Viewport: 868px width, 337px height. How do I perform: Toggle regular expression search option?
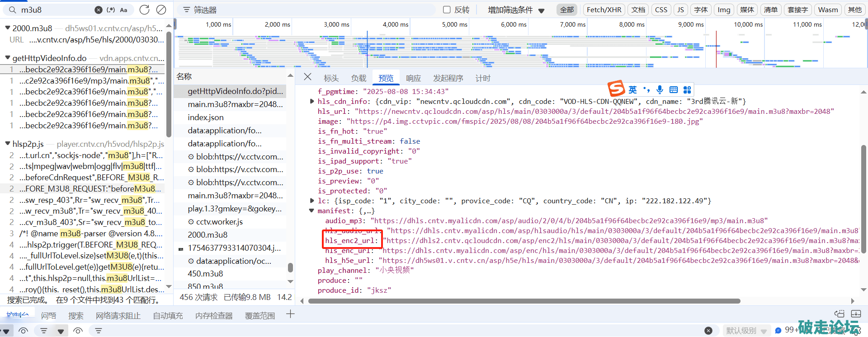[x=111, y=10]
